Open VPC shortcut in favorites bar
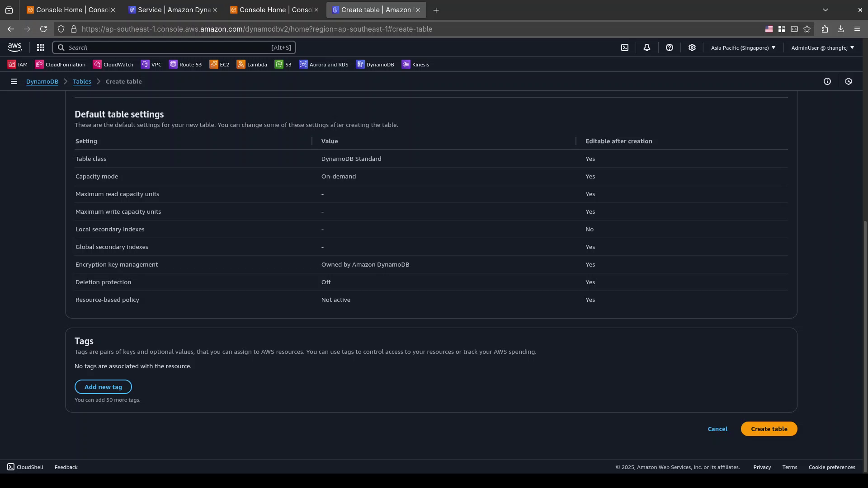Screen dimensions: 868x488 [151, 65]
